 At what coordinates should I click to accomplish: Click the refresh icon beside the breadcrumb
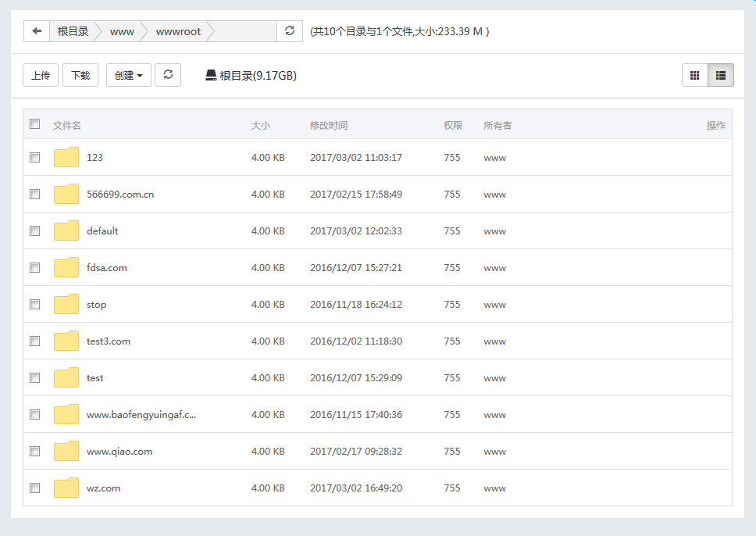(289, 31)
